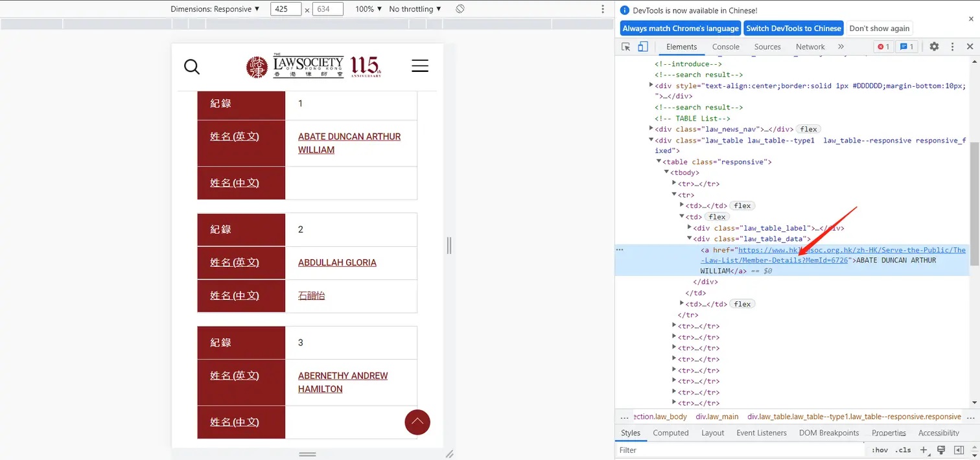Open the ABDULLAH GLORIA member link
This screenshot has height=460, width=980.
pyautogui.click(x=337, y=262)
